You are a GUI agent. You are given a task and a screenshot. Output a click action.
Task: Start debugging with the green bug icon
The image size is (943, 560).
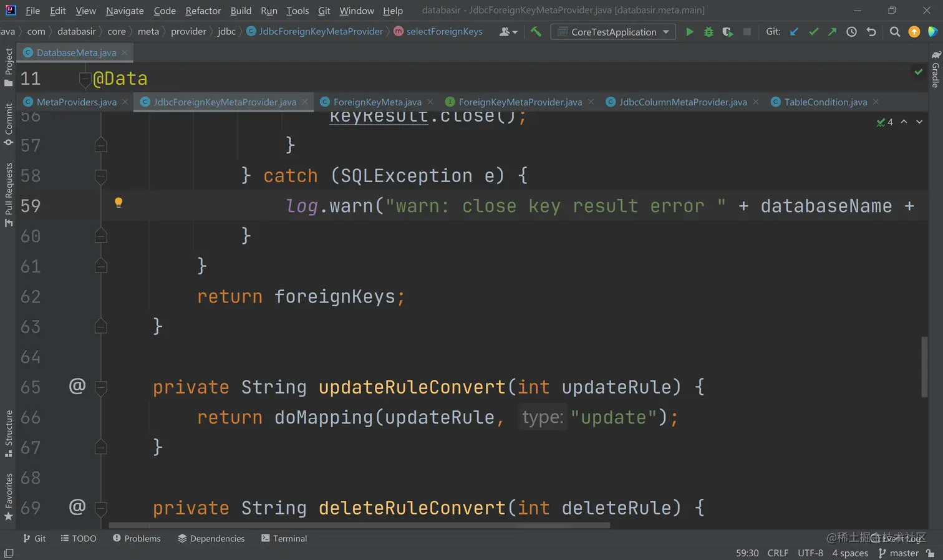click(x=708, y=32)
